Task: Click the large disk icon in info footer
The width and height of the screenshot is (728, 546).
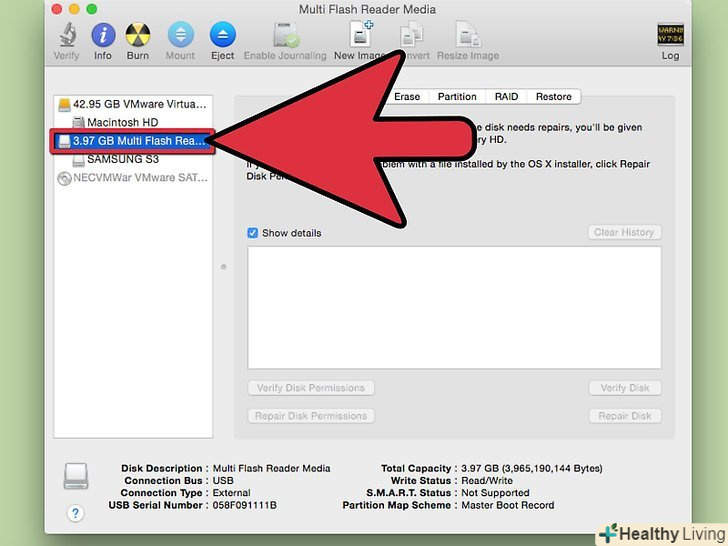Action: point(76,476)
